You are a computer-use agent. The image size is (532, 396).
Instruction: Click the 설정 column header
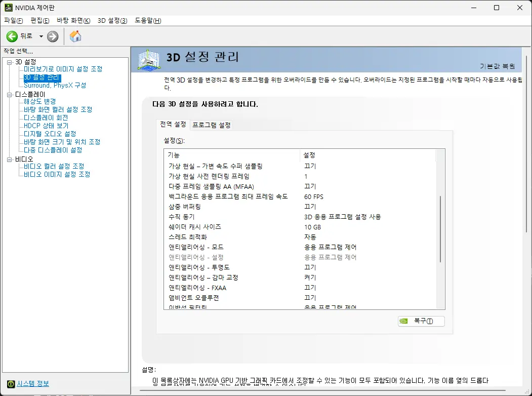pyautogui.click(x=368, y=155)
